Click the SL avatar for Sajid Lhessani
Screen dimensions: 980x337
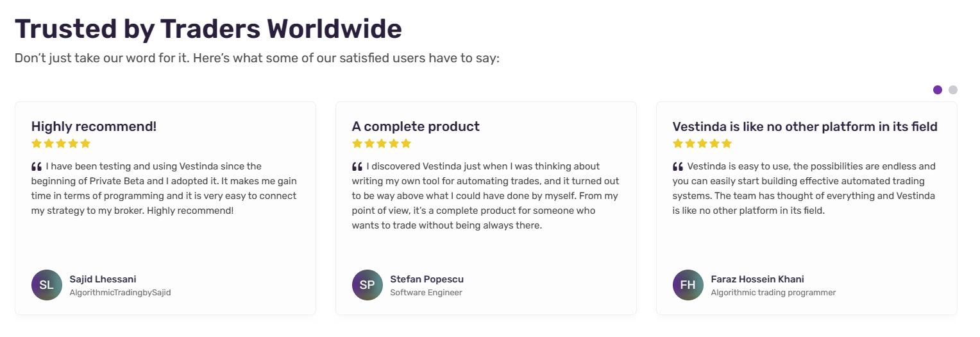pyautogui.click(x=47, y=285)
